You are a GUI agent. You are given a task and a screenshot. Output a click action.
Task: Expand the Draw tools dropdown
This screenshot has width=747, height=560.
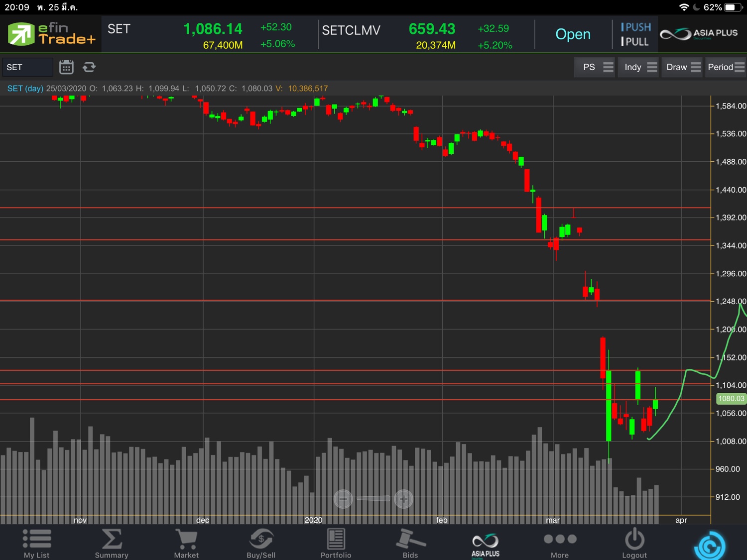[683, 67]
